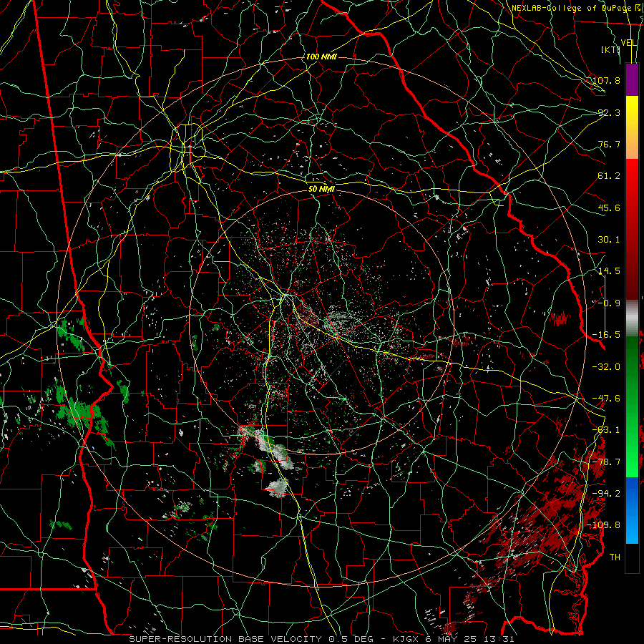Click the -0.9 velocity scale value
644x644 pixels.
point(609,303)
